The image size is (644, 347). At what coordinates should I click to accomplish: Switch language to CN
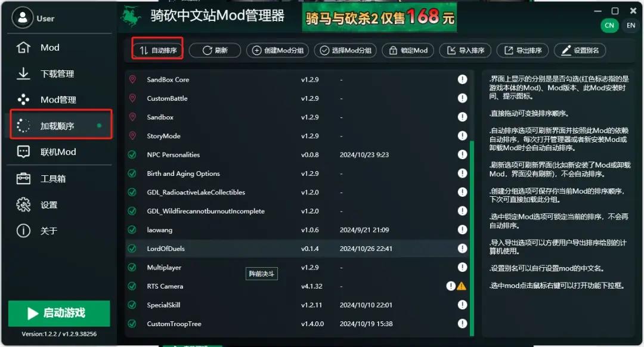[609, 26]
